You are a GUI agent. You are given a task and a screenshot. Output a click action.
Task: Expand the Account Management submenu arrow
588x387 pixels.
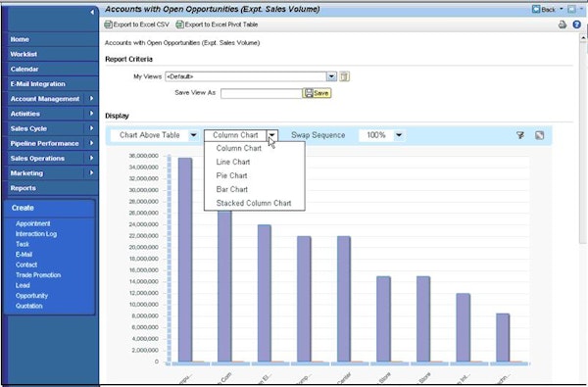[91, 99]
